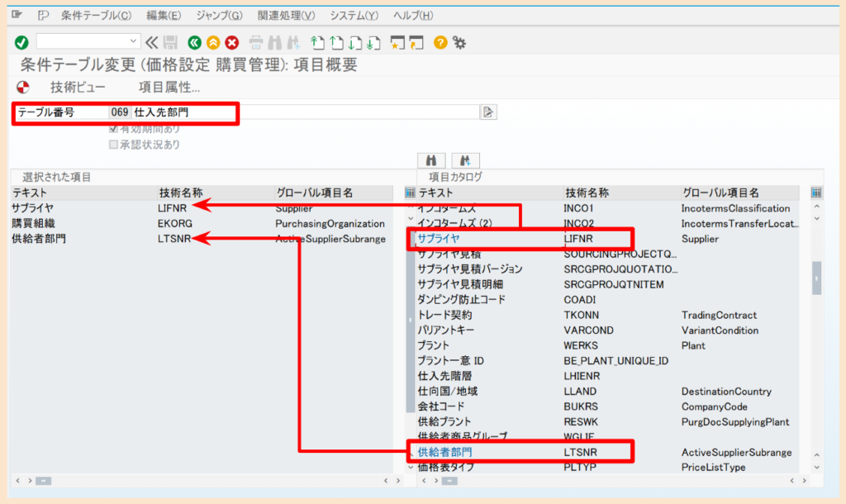Click the 仕入先部門 description field
The width and height of the screenshot is (846, 504).
point(306,112)
